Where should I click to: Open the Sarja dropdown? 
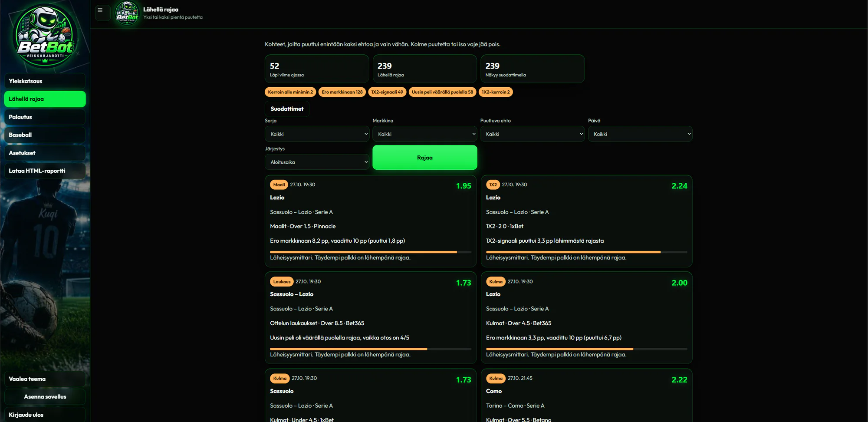click(317, 134)
